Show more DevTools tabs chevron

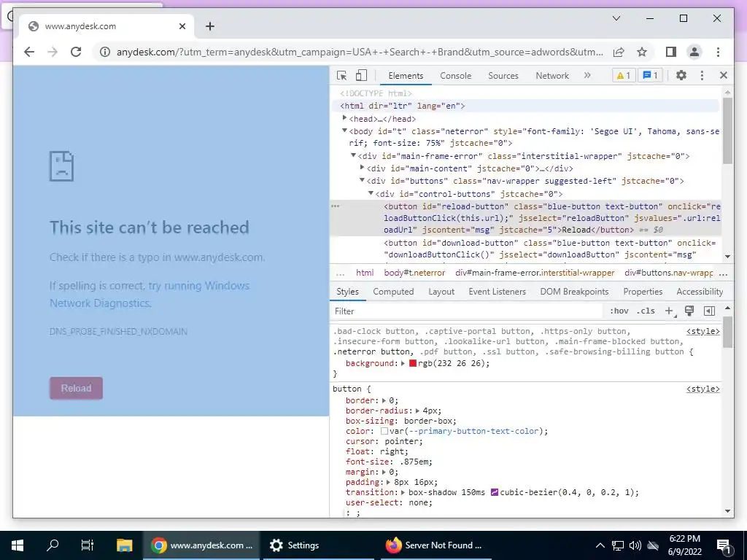587,75
